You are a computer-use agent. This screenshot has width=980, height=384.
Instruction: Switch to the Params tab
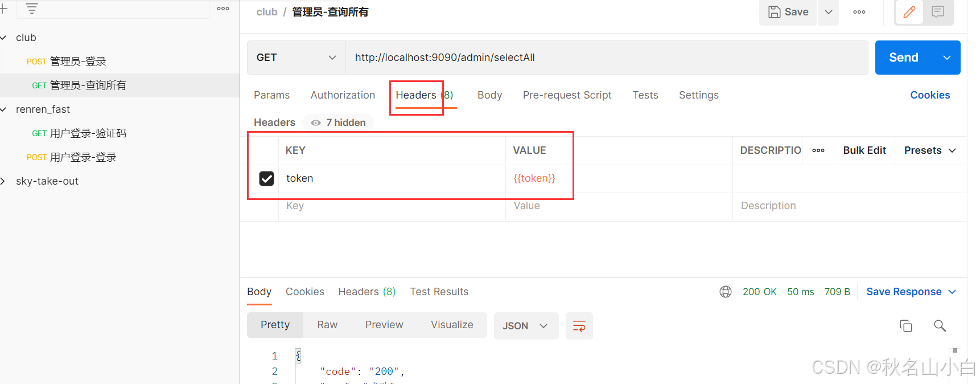271,95
